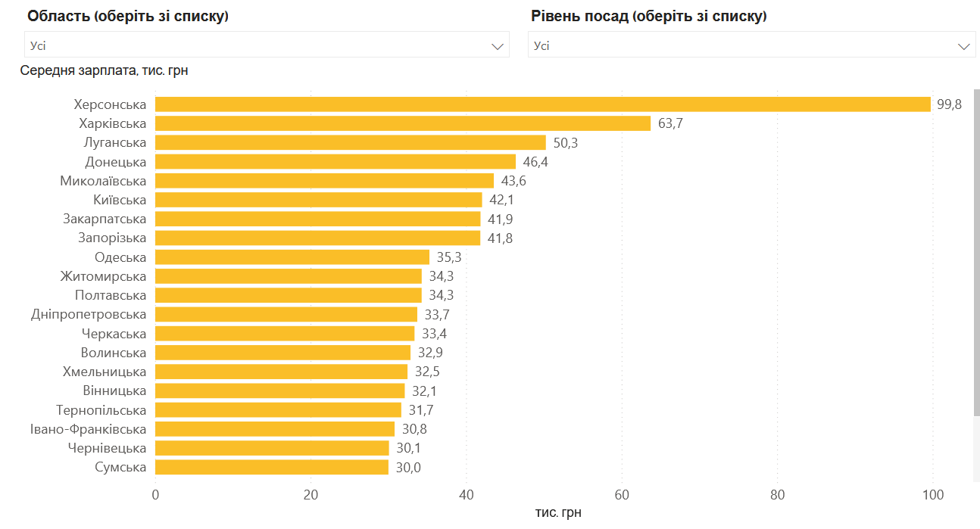Click the Луганська bar with 50,3

[x=350, y=142]
